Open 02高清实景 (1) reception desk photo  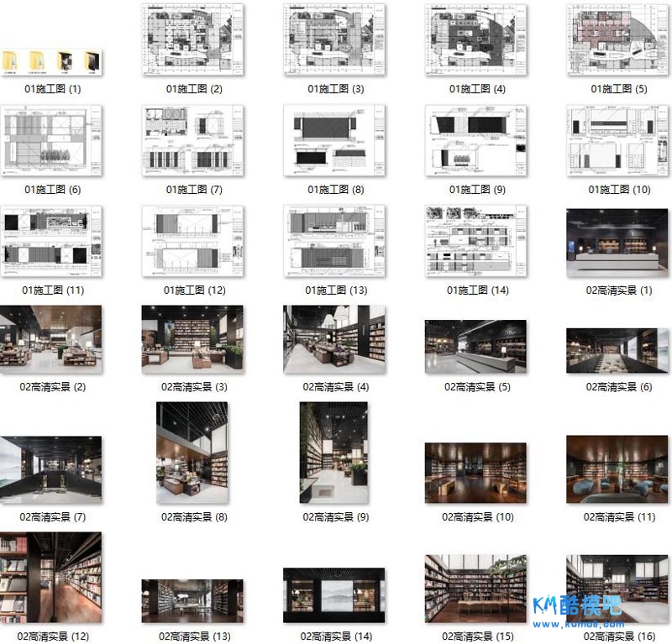(617, 243)
